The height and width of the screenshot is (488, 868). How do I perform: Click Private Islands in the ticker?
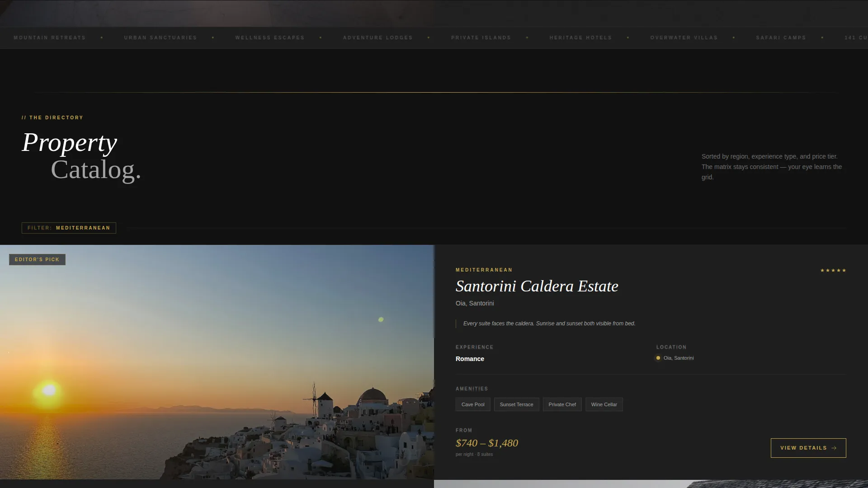tap(481, 38)
